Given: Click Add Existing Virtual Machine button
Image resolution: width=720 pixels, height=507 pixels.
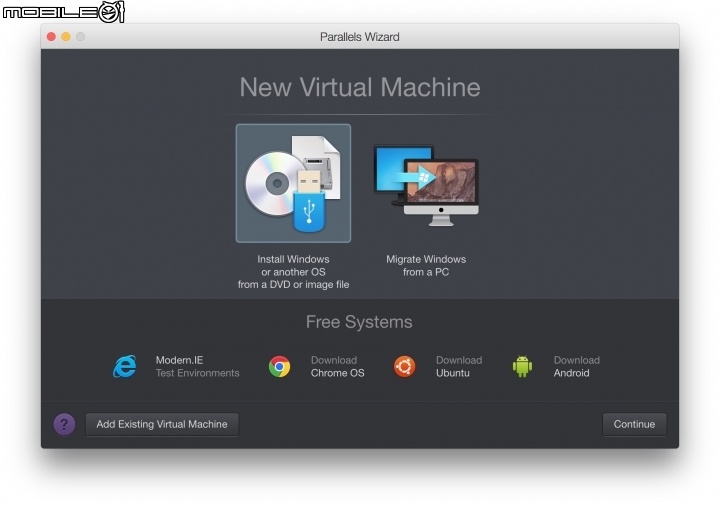Looking at the screenshot, I should [x=162, y=424].
